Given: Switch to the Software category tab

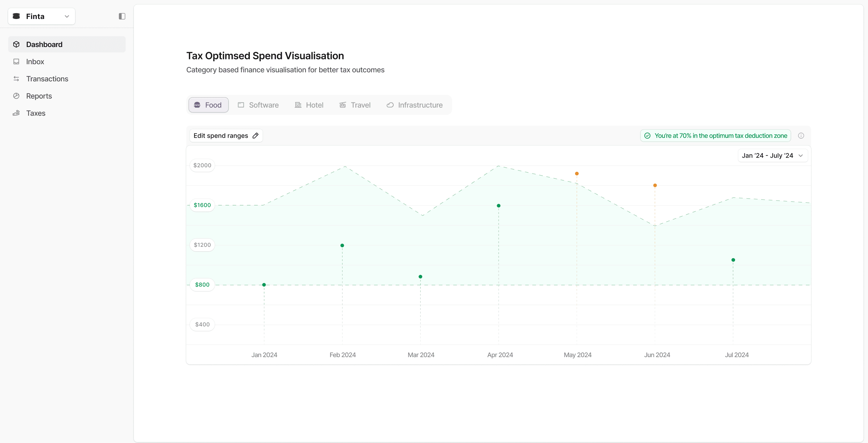Looking at the screenshot, I should point(258,105).
